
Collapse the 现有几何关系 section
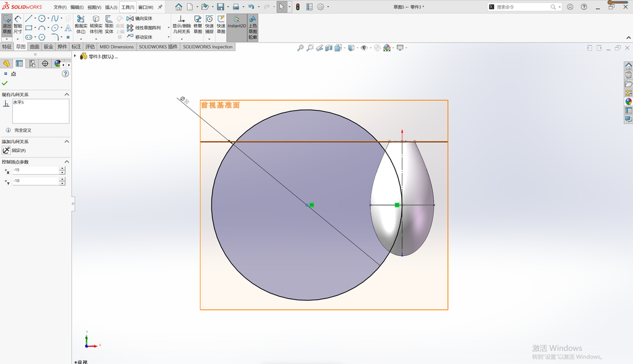tap(67, 95)
